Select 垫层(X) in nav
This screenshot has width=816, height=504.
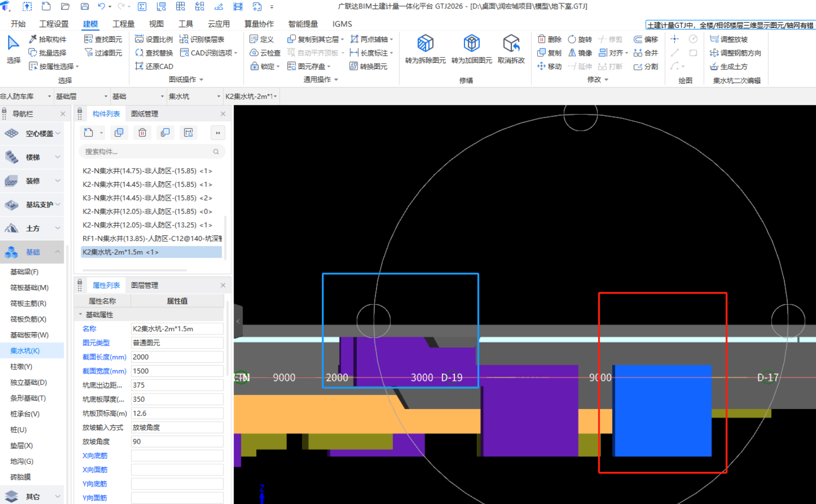21,445
